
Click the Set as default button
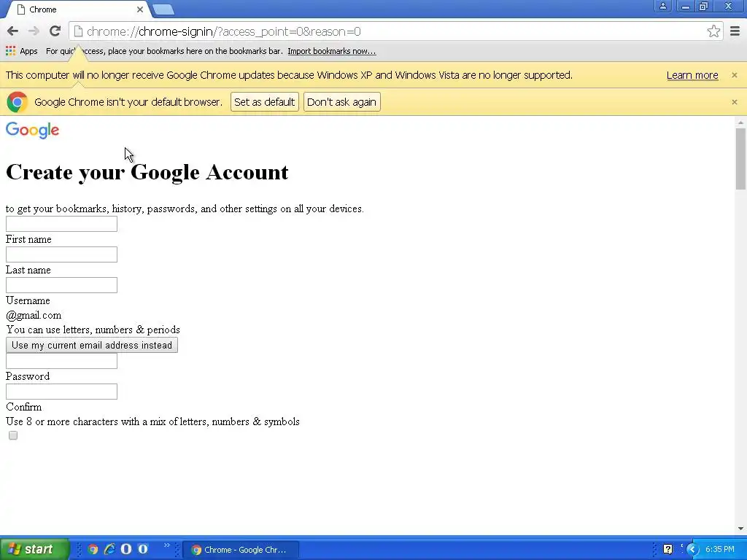[264, 102]
